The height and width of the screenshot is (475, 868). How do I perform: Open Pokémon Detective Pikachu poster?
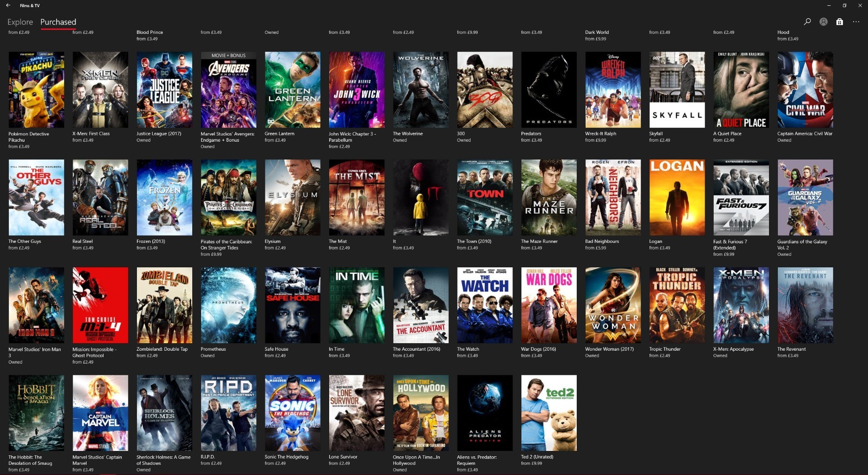[x=36, y=90]
